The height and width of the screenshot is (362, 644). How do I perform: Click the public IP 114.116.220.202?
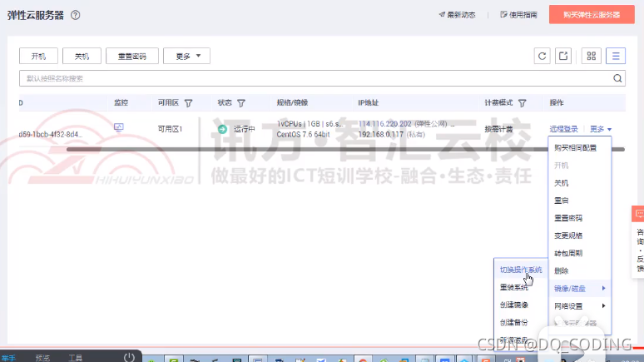coord(384,124)
